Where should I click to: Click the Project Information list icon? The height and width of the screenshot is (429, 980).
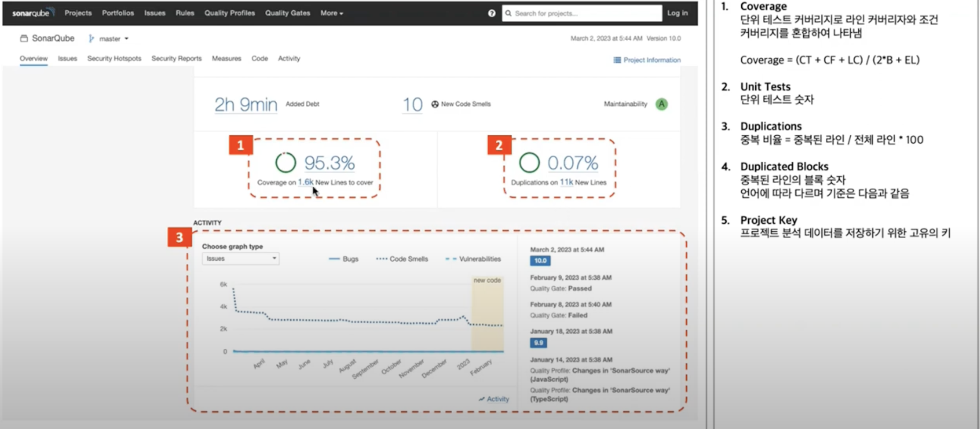(617, 60)
